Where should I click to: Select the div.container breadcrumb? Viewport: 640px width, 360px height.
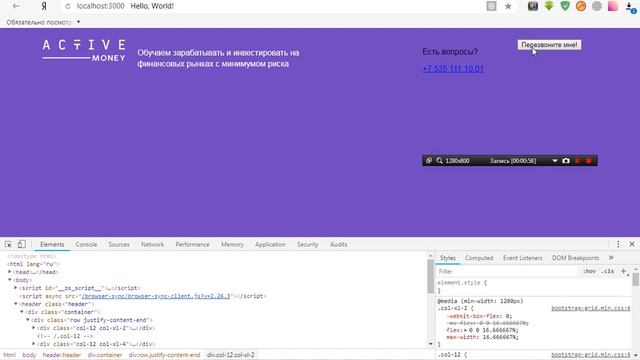[105, 355]
